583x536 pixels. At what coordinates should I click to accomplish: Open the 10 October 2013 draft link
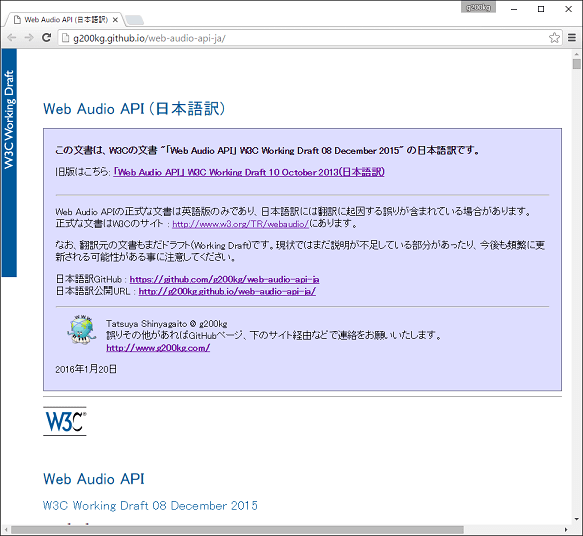coord(249,172)
